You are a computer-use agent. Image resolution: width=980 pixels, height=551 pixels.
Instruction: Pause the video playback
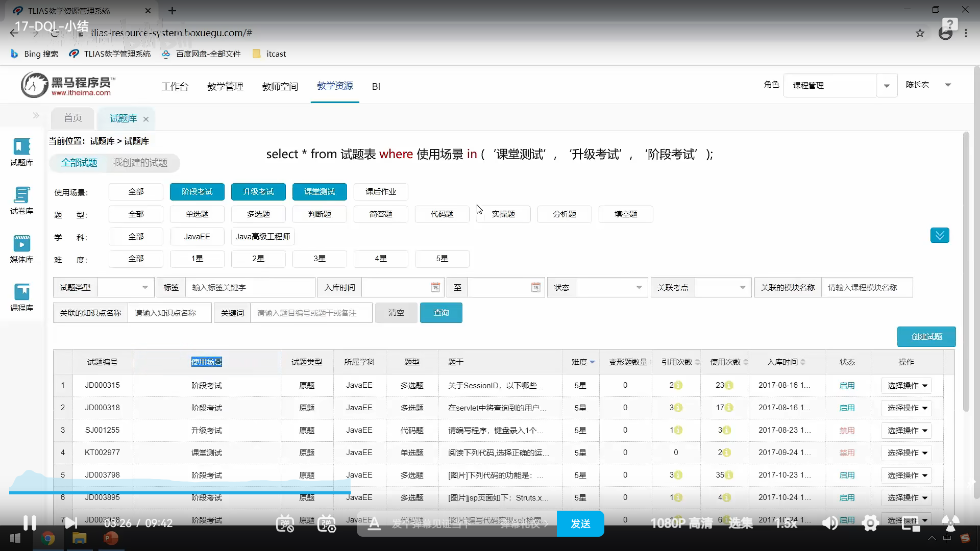pyautogui.click(x=30, y=522)
